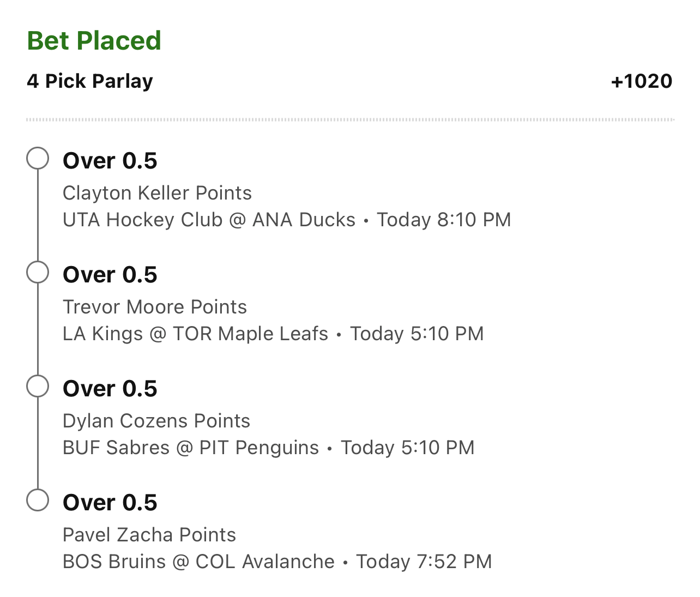Viewport: 700px width, 597px height.
Task: Click the status circle for Trevor Moore leg
Action: (x=38, y=273)
